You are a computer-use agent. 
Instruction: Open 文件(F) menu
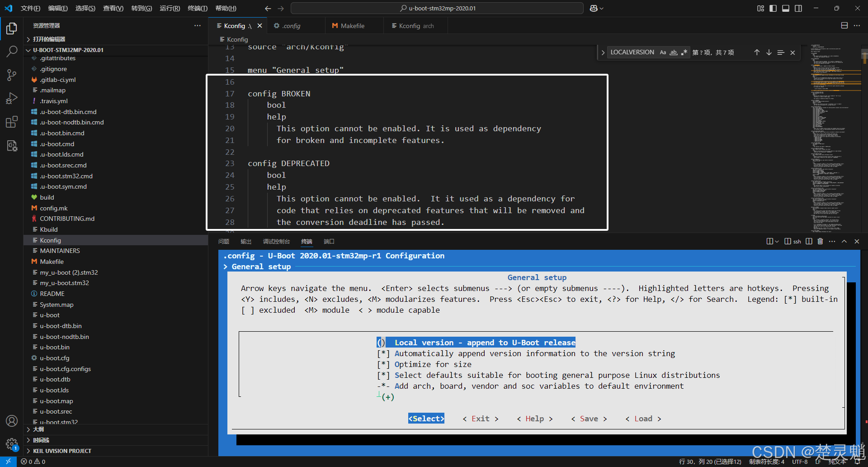click(x=31, y=8)
